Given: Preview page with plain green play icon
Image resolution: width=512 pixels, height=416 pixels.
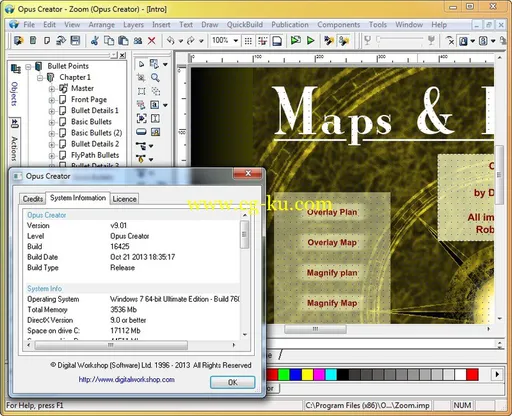Looking at the screenshot, I should (311, 41).
